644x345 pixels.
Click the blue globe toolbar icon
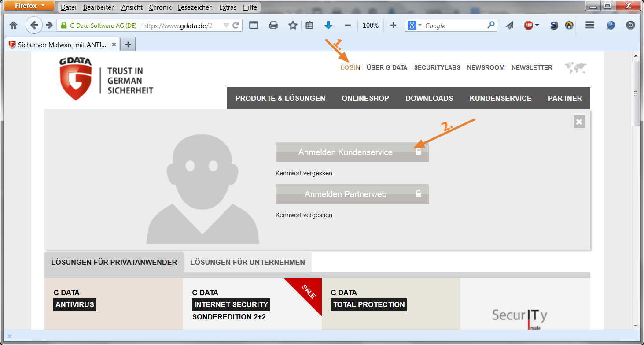pos(611,25)
